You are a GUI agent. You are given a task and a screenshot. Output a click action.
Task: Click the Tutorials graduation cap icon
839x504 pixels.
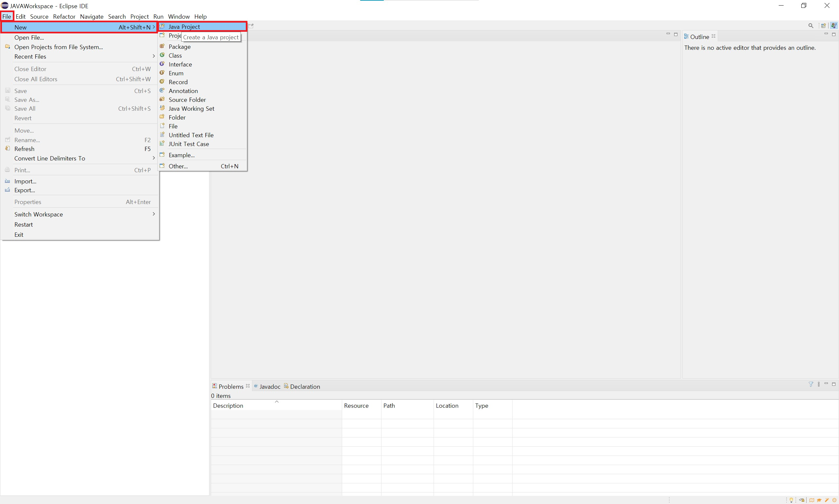(819, 500)
